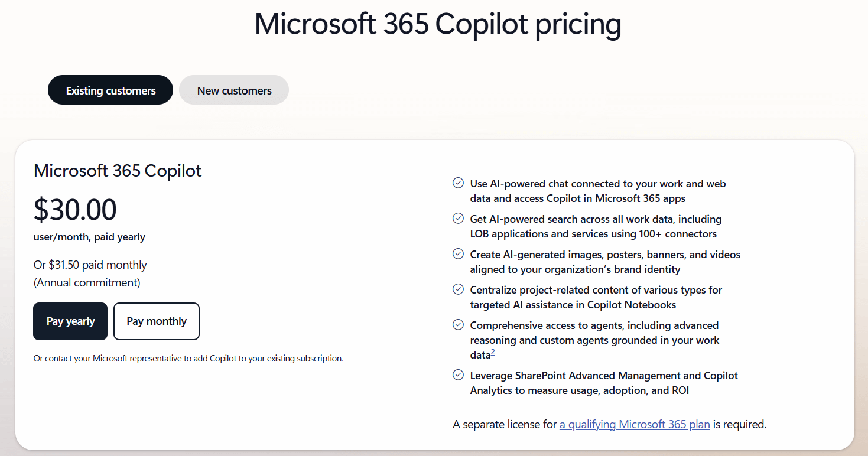Viewport: 868px width, 456px height.
Task: Select the New customers tab
Action: tap(234, 90)
